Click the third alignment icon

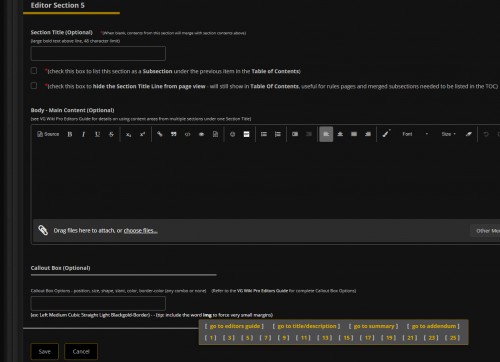pos(354,134)
